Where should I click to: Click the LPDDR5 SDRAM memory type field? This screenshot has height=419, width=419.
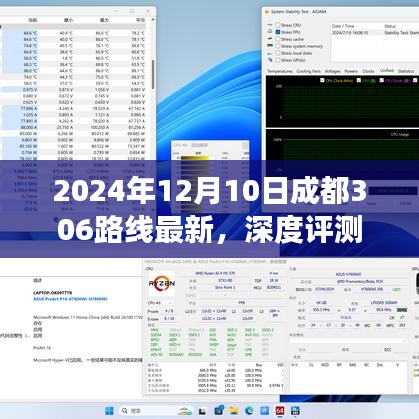click(x=384, y=303)
